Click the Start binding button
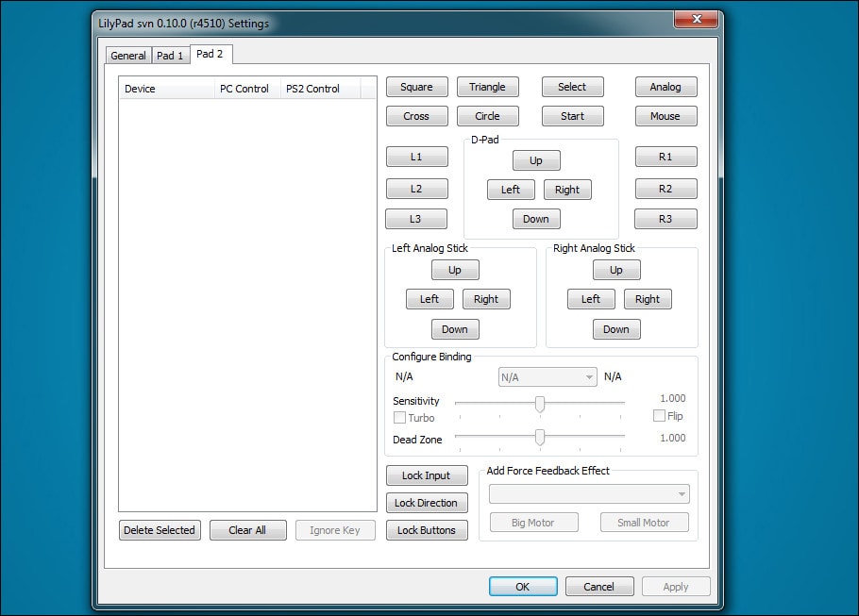This screenshot has height=616, width=859. coord(572,116)
